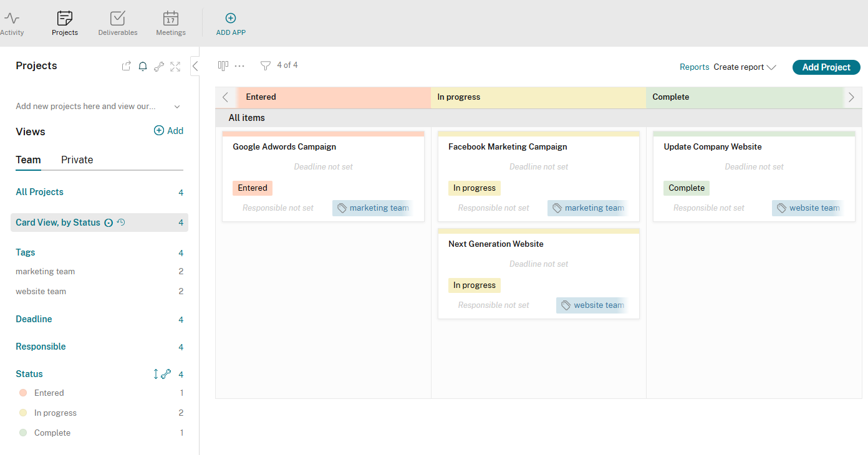Switch to the Private views tab
The width and height of the screenshot is (868, 455).
77,160
